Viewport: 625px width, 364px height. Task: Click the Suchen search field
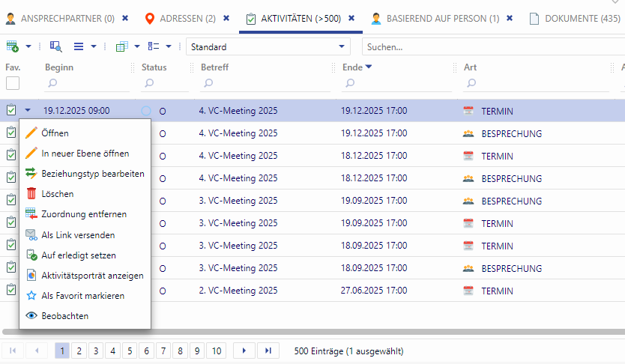[x=491, y=46]
